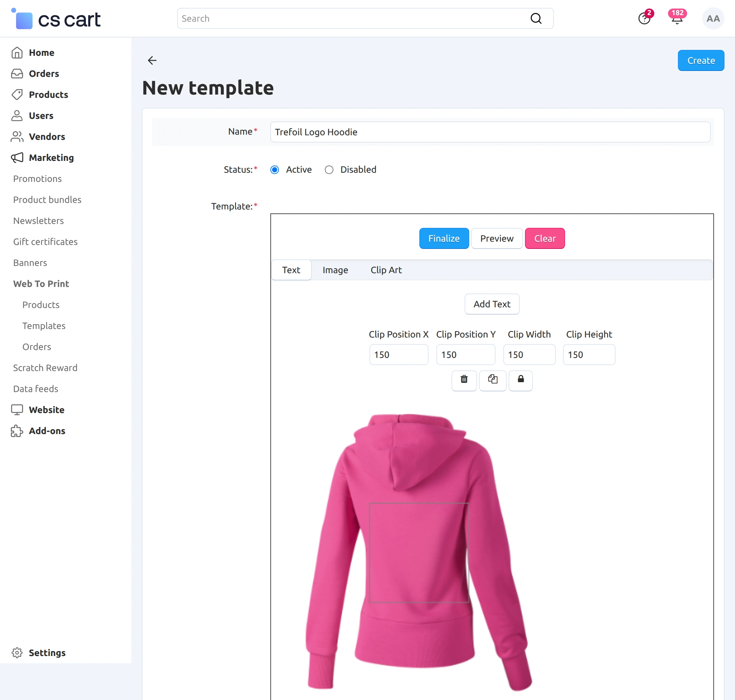Expand the Add-ons sidebar menu

(x=47, y=431)
